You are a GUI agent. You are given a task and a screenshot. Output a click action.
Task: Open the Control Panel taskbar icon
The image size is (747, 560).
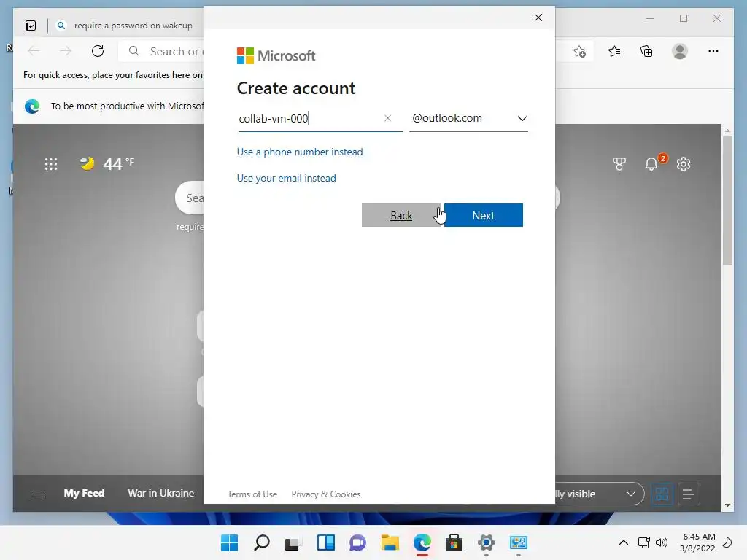click(519, 542)
